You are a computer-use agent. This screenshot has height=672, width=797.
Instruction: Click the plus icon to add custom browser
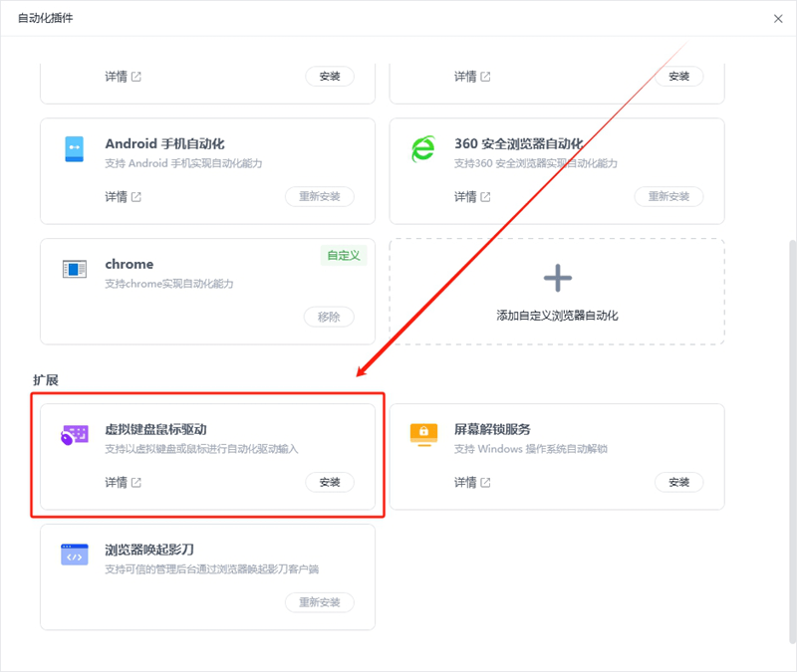(x=558, y=278)
